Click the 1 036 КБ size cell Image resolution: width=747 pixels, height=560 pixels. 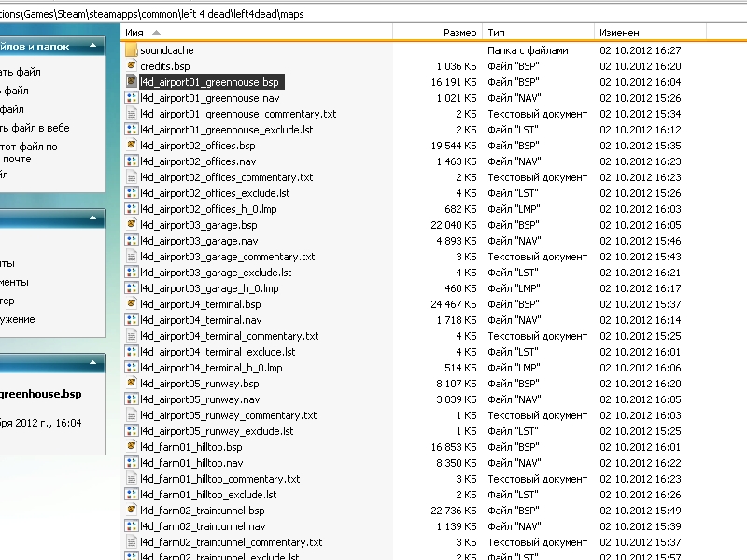click(x=457, y=65)
